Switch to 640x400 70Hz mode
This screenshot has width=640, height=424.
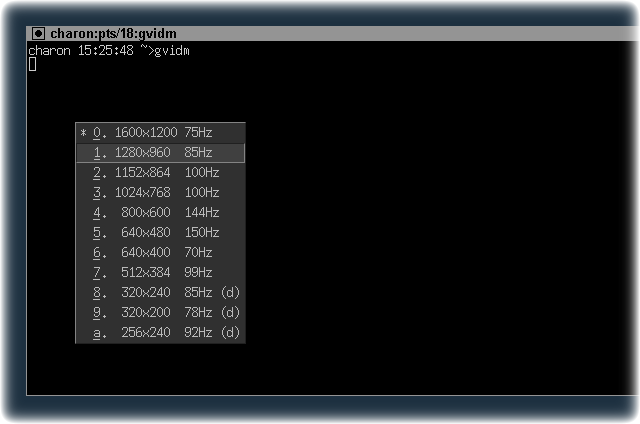[x=160, y=253]
